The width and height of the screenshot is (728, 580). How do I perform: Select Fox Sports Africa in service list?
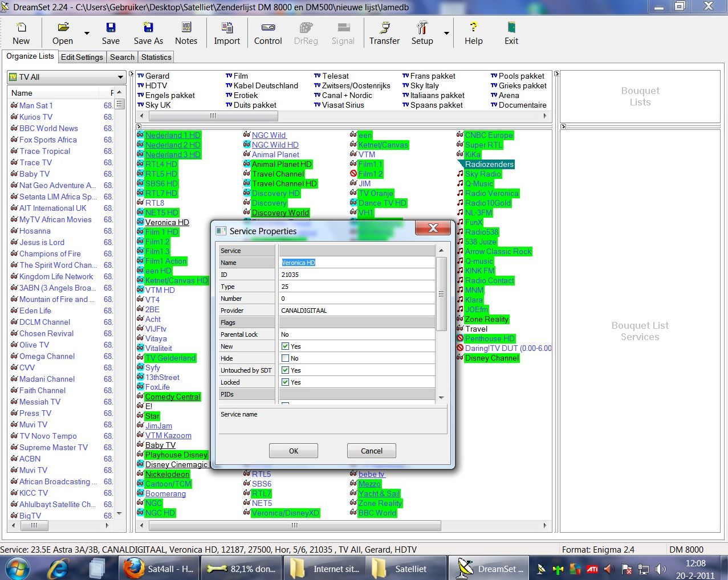pyautogui.click(x=48, y=140)
